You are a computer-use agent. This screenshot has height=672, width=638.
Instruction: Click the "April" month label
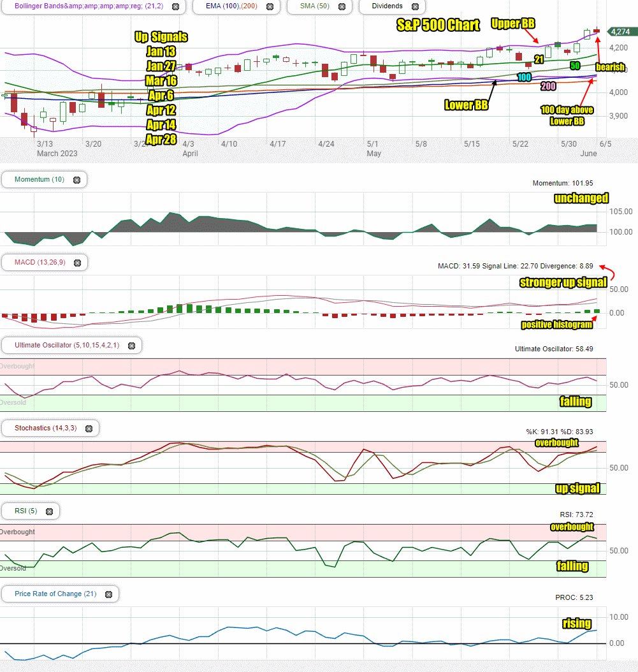[x=190, y=154]
